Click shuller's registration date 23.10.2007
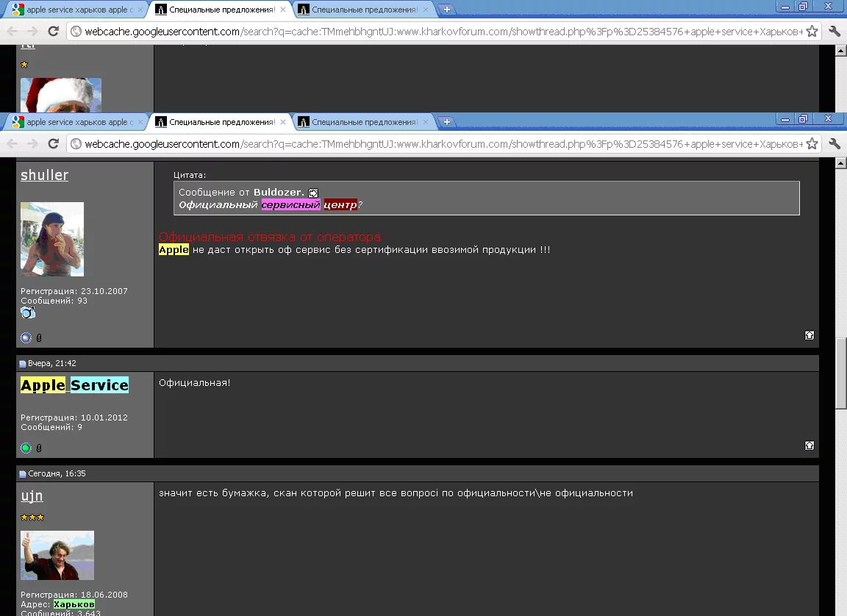The image size is (847, 616). point(104,291)
